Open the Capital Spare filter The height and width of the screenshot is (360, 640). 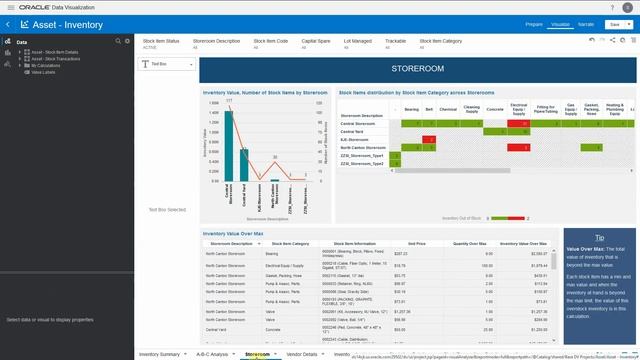click(x=316, y=44)
